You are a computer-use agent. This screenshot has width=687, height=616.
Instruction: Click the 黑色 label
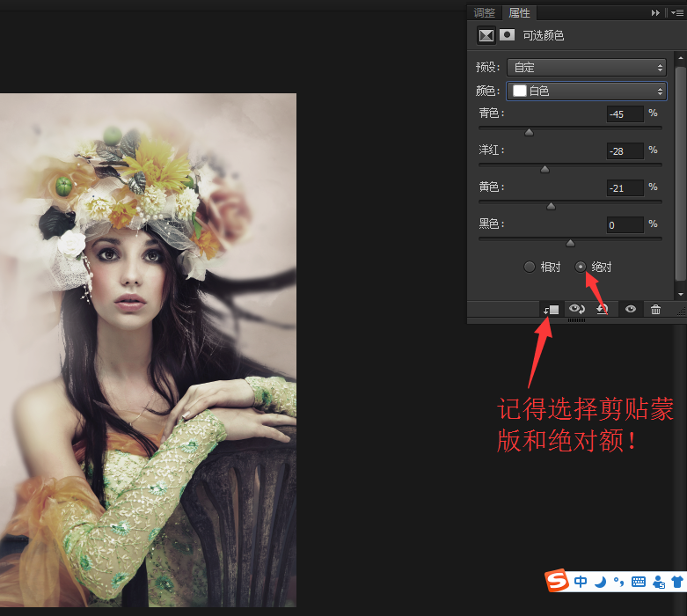[492, 224]
